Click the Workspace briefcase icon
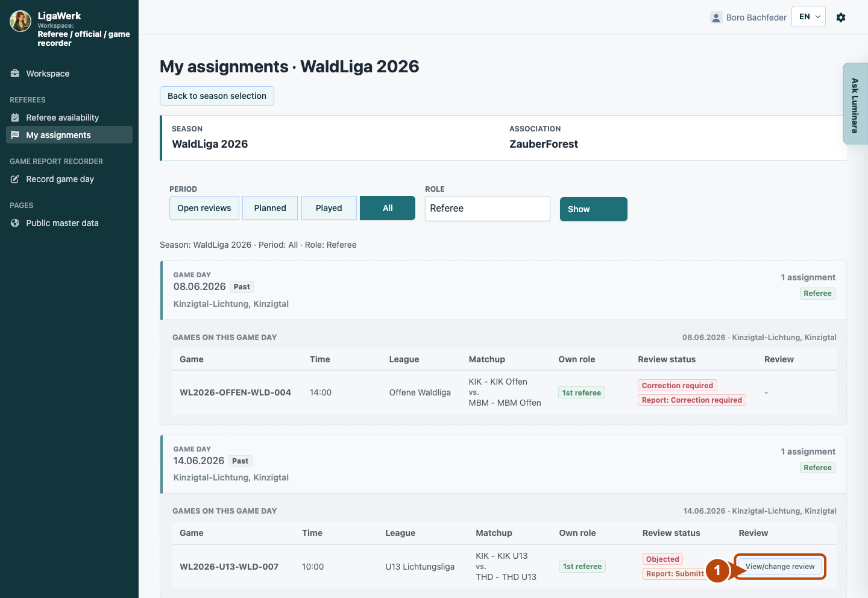The width and height of the screenshot is (868, 598). 15,74
